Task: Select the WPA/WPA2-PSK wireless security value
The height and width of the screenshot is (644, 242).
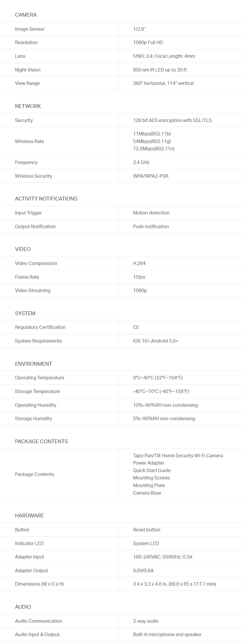Action: (x=151, y=176)
